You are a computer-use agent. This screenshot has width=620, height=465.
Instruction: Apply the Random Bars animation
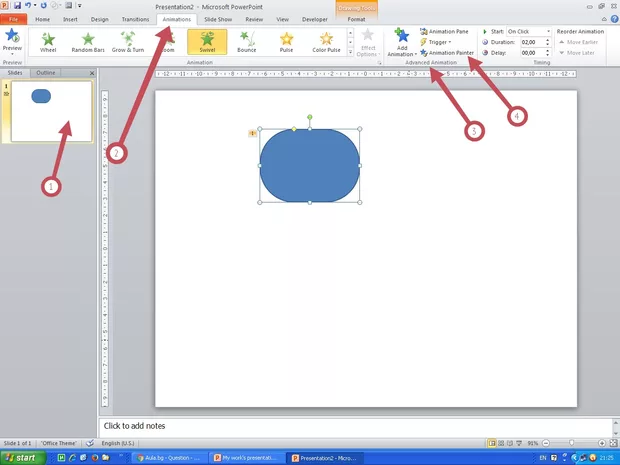coord(88,41)
